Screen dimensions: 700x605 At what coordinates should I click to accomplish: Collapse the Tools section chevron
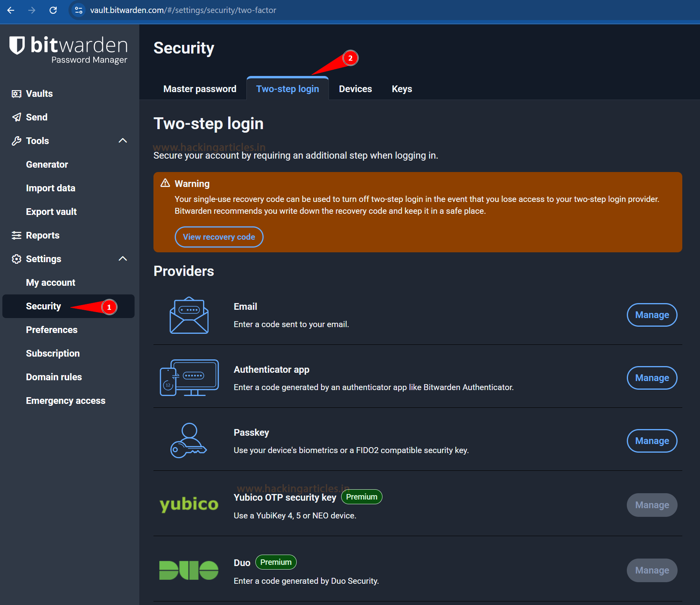coord(123,141)
